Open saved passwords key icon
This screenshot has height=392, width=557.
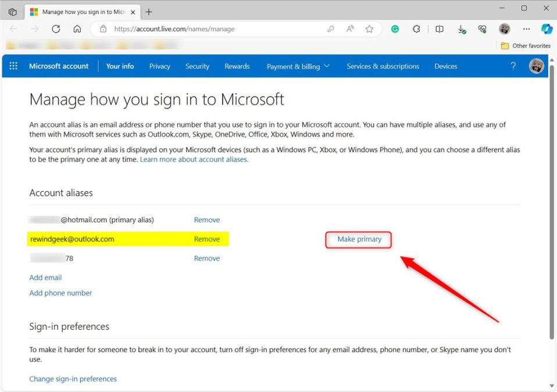click(331, 29)
